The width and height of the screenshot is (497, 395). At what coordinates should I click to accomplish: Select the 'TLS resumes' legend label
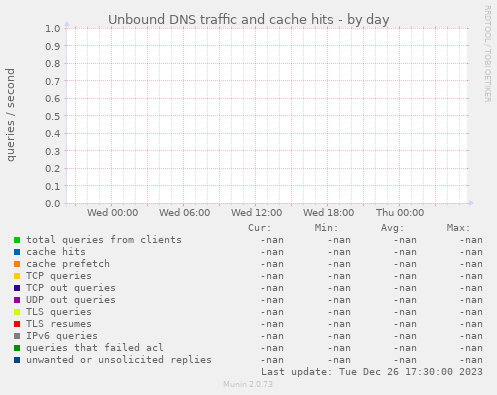[59, 324]
